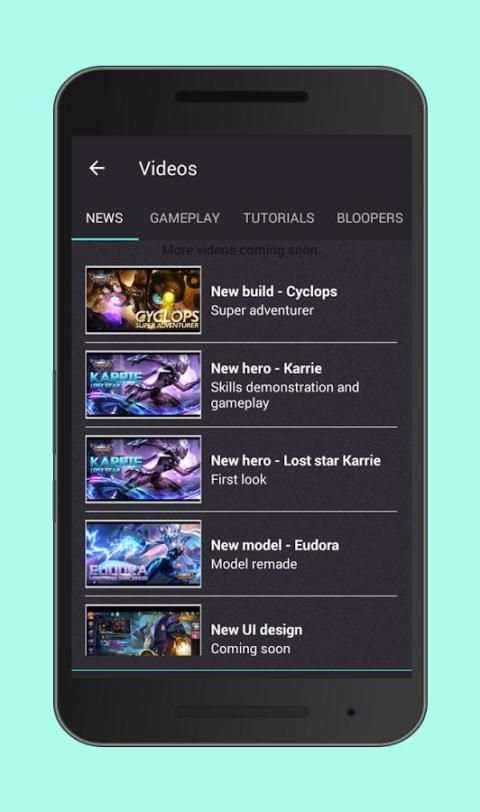Open the New UI design thumbnail
The image size is (480, 812).
point(143,630)
